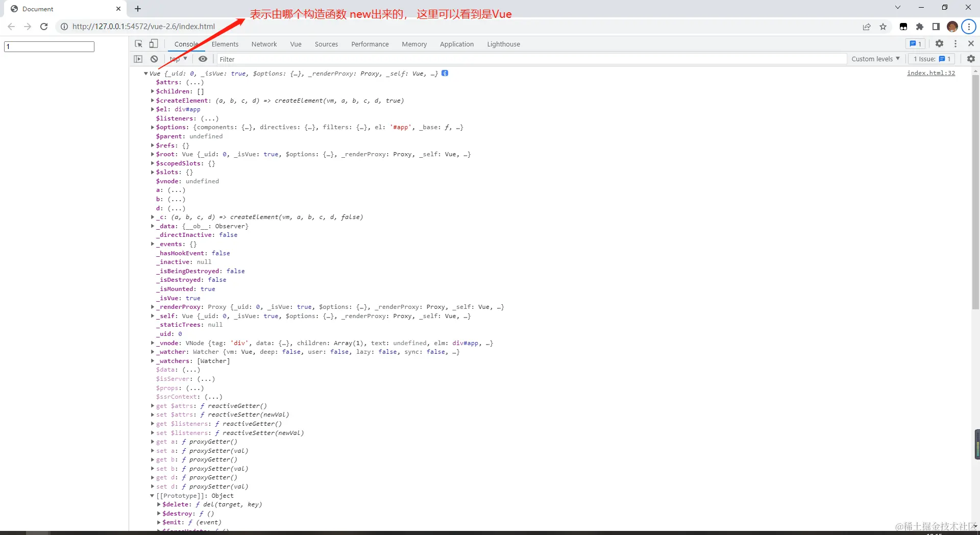The width and height of the screenshot is (980, 535).
Task: View site information icon
Action: point(64,27)
